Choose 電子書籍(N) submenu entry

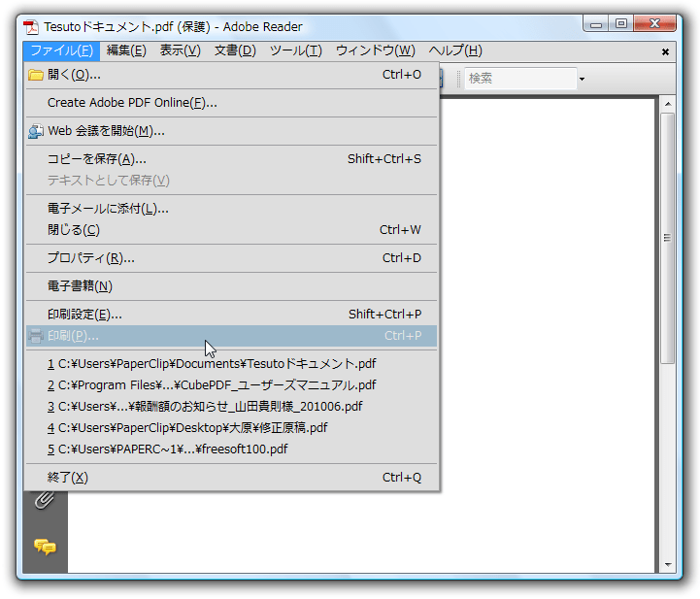231,286
